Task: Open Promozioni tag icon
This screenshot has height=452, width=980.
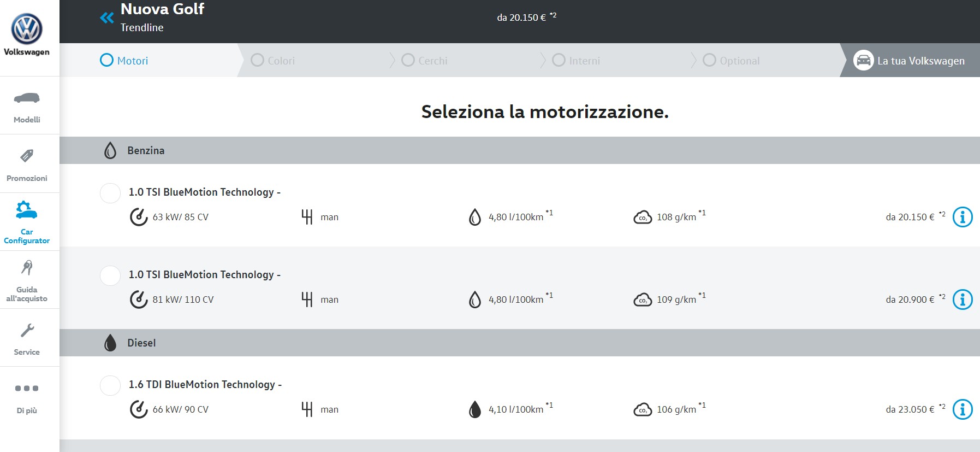Action: [x=27, y=156]
